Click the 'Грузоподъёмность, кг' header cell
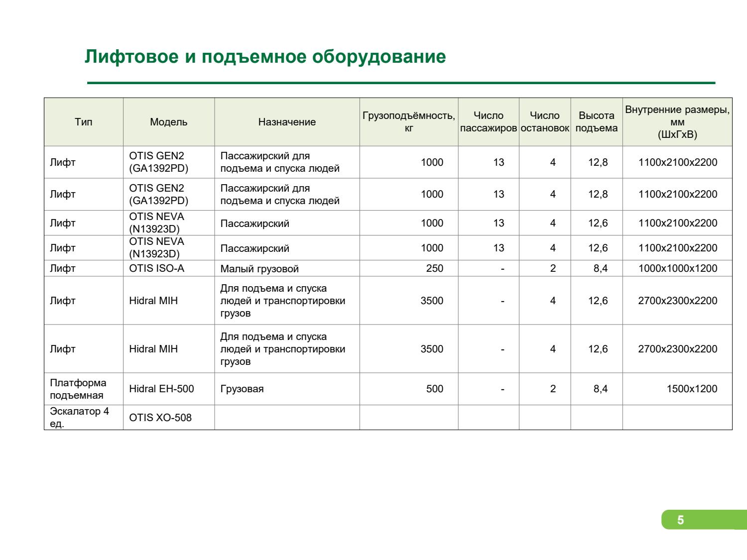 click(x=408, y=122)
